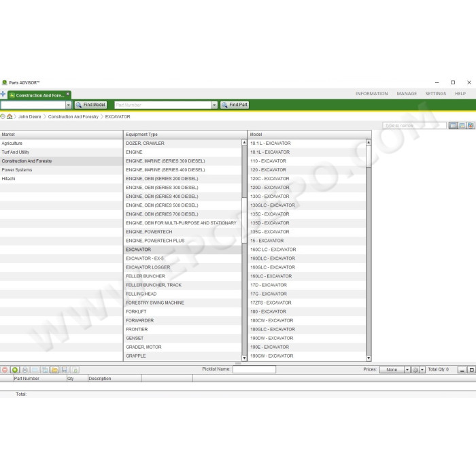Select 160C LC - EXCAVATOR model
The width and height of the screenshot is (476, 476).
pos(307,250)
